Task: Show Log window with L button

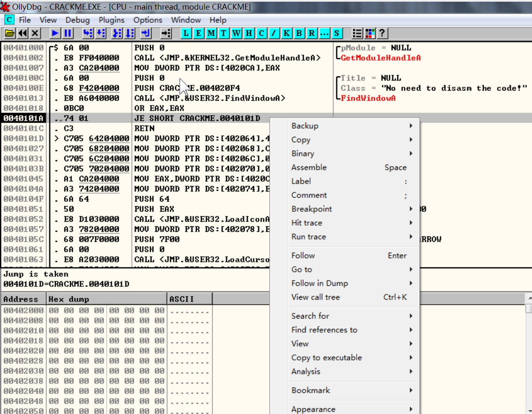Action: pyautogui.click(x=186, y=33)
